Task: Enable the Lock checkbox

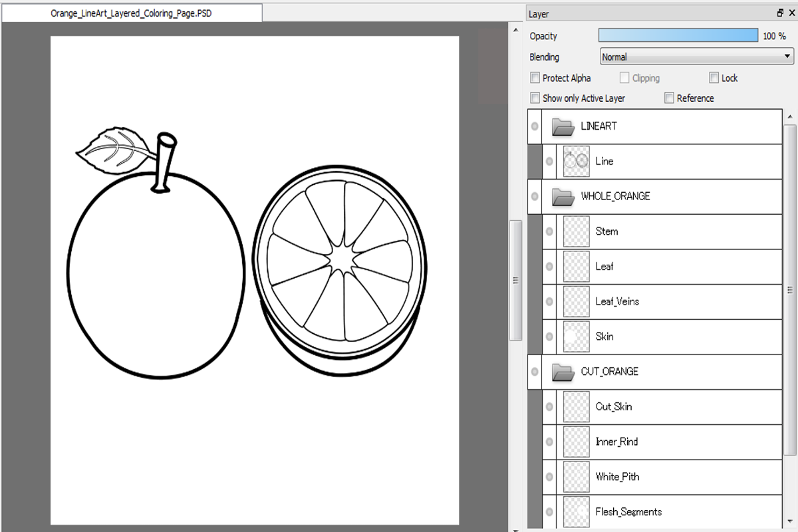Action: (714, 78)
